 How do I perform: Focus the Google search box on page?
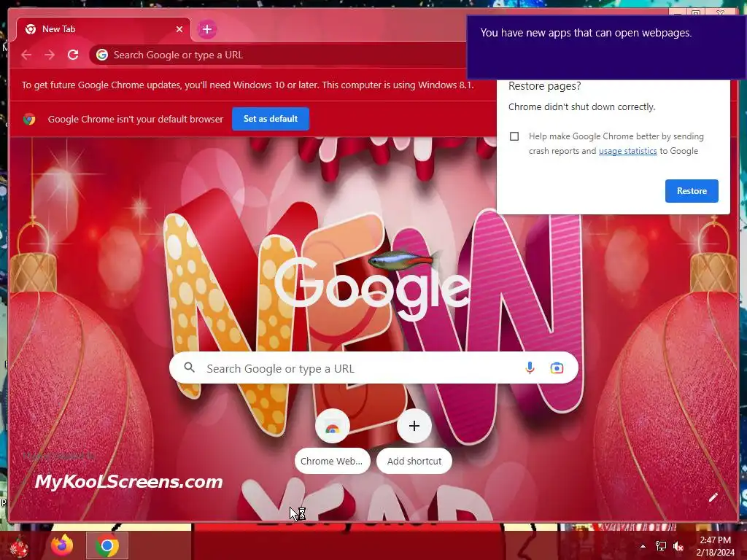coord(373,368)
